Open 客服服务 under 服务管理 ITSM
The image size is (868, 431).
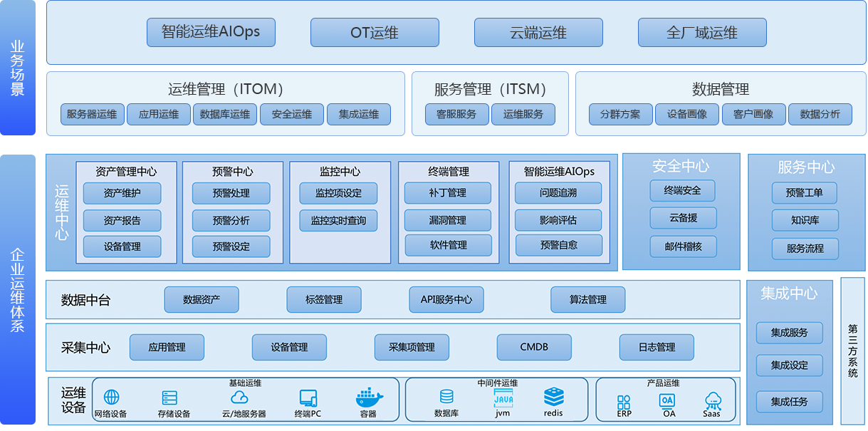coord(457,114)
